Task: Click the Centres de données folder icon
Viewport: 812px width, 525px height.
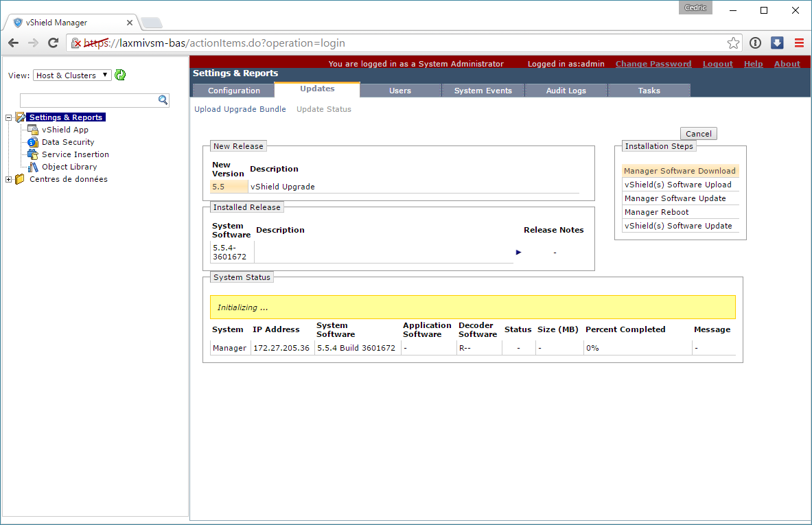Action: pyautogui.click(x=20, y=179)
